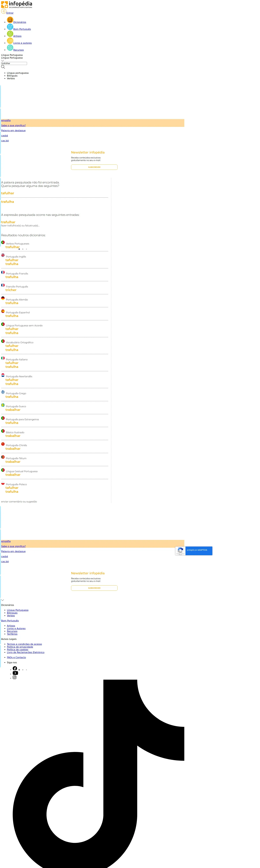Open tricher under Francês-Português

(x=11, y=290)
